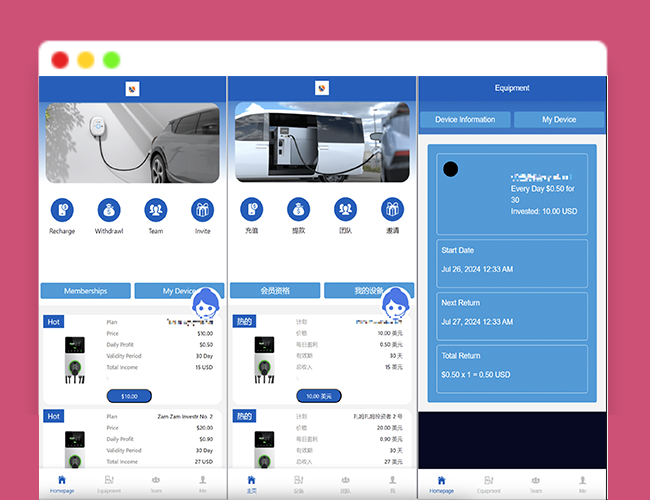Click the Memberships button
The width and height of the screenshot is (650, 500).
coord(86,291)
